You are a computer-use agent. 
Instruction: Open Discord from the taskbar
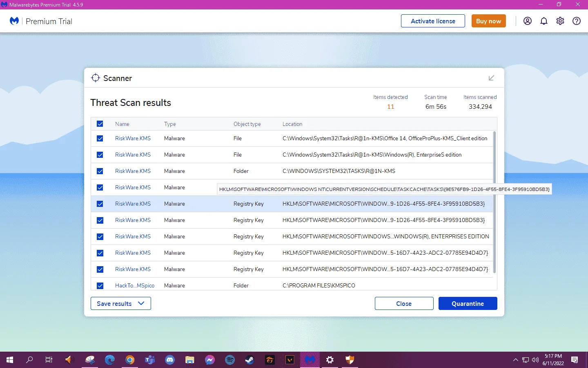pos(170,360)
